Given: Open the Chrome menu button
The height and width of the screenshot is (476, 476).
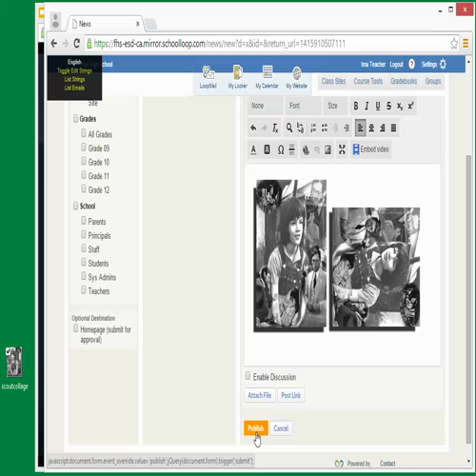Looking at the screenshot, I should (466, 43).
